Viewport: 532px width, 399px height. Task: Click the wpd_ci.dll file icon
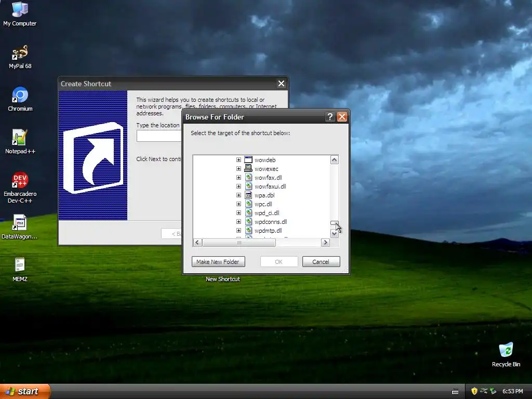coord(248,212)
